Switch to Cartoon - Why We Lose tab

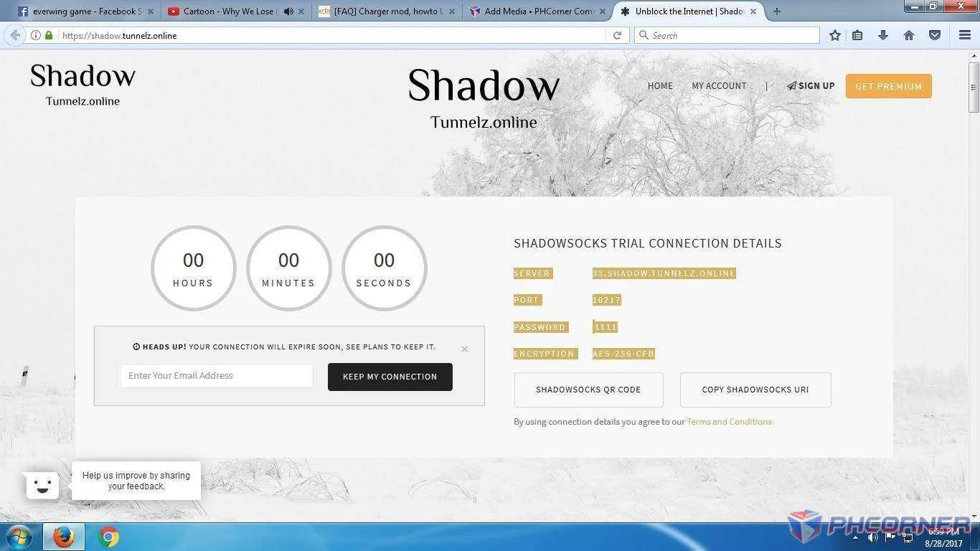[x=228, y=11]
